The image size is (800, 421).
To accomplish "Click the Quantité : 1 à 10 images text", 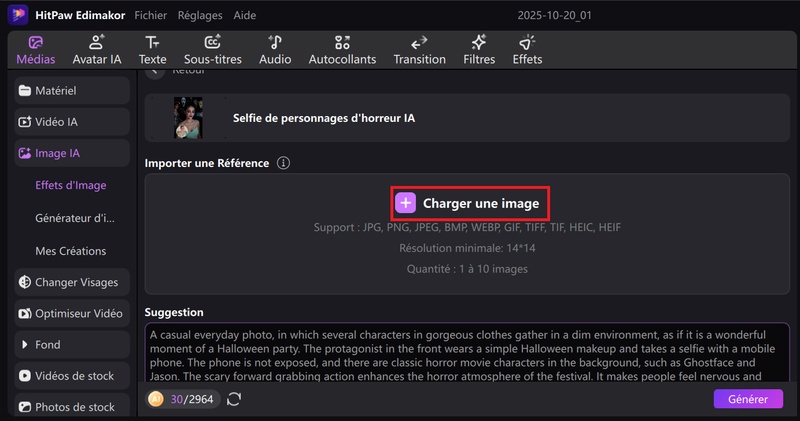I will (x=467, y=269).
